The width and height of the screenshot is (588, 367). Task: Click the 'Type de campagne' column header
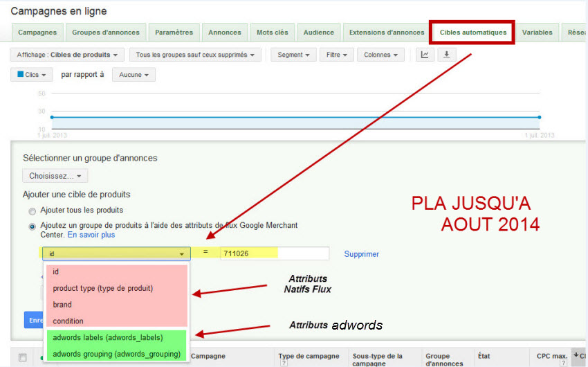click(x=309, y=356)
